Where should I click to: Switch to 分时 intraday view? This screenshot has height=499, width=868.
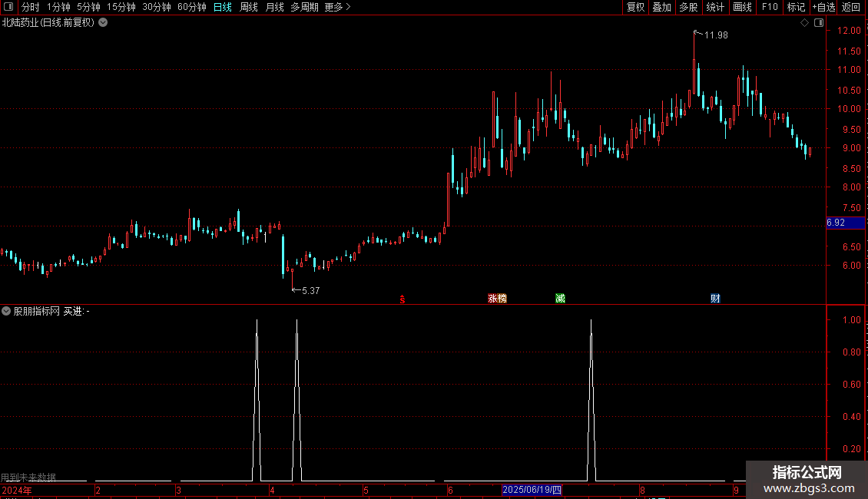pos(31,7)
